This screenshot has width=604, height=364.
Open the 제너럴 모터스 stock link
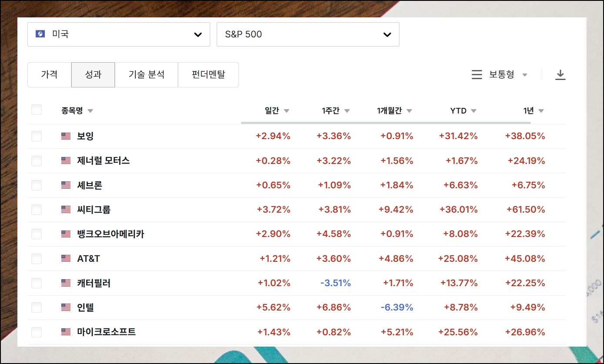click(103, 161)
